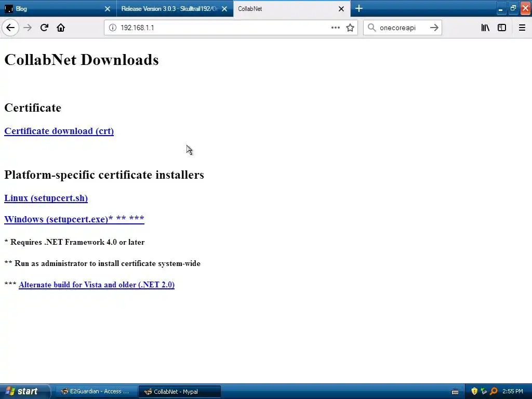
Task: Click the onecoreapi search field
Action: pos(402,28)
